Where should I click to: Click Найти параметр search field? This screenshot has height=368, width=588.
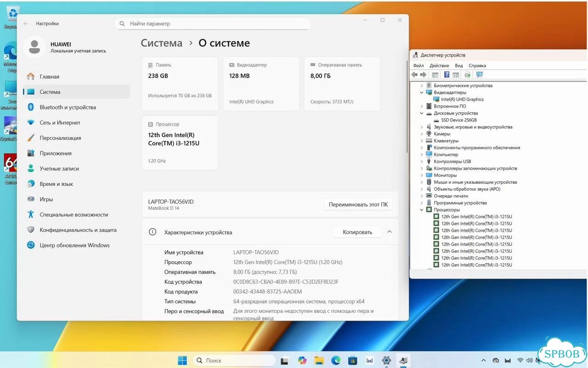point(213,23)
